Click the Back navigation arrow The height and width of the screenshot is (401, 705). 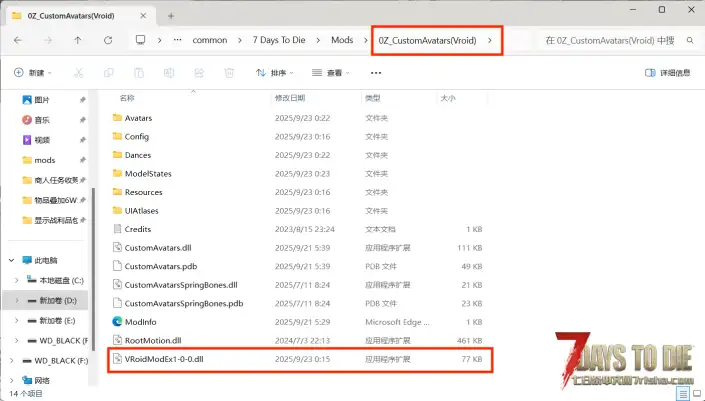click(x=20, y=40)
